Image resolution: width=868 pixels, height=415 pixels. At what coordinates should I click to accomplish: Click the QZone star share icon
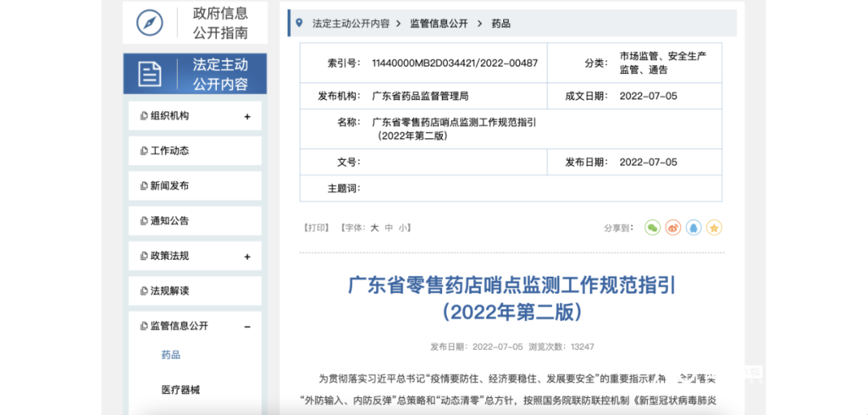[x=714, y=228]
